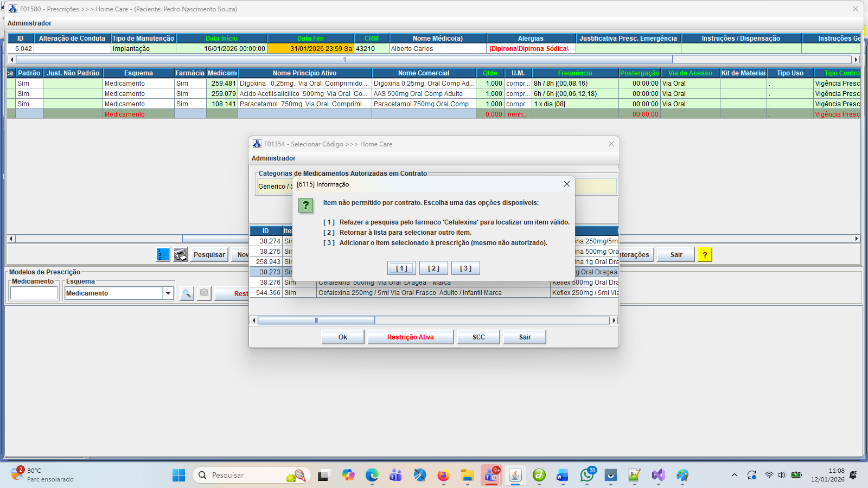This screenshot has width=868, height=488.
Task: Open WhatsApp from the taskbar
Action: [x=586, y=476]
